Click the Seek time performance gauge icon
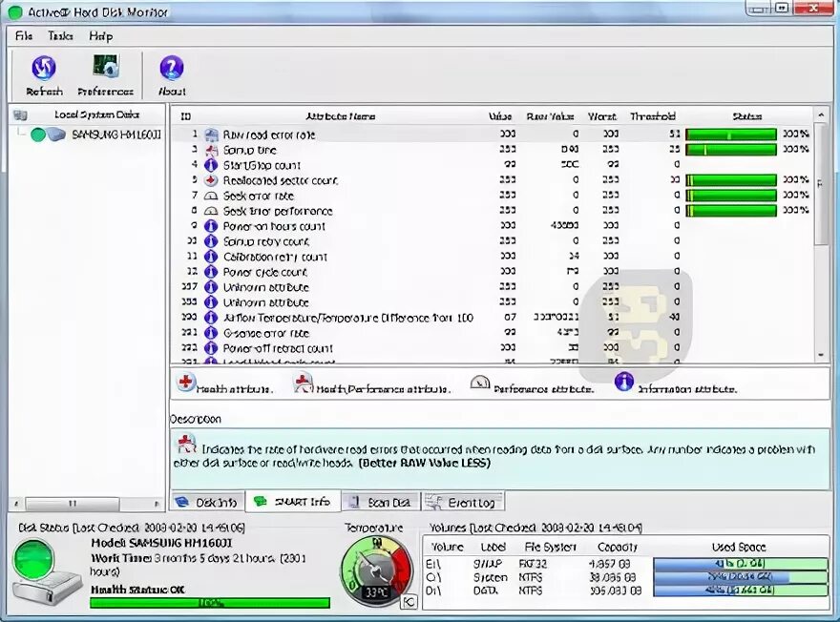The image size is (840, 622). pyautogui.click(x=212, y=211)
